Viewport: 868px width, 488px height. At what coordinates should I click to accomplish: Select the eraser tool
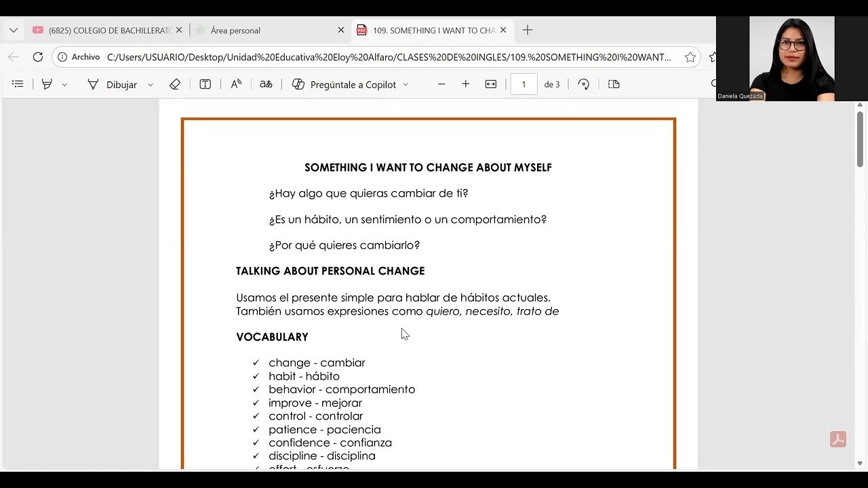[x=175, y=84]
